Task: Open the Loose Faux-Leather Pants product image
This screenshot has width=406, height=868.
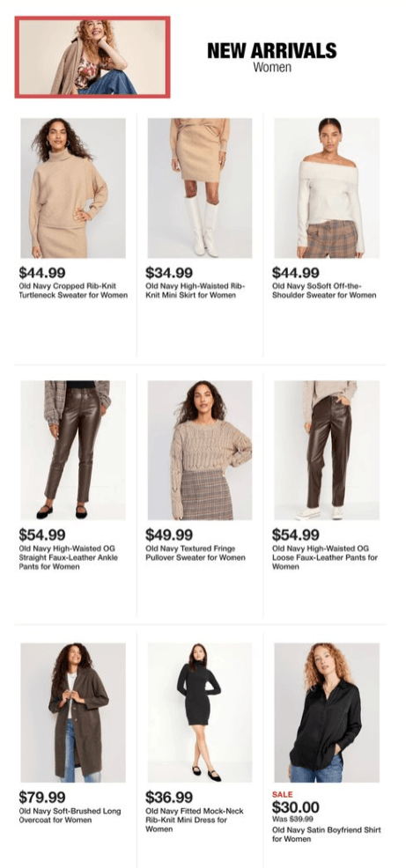Action: (x=327, y=450)
